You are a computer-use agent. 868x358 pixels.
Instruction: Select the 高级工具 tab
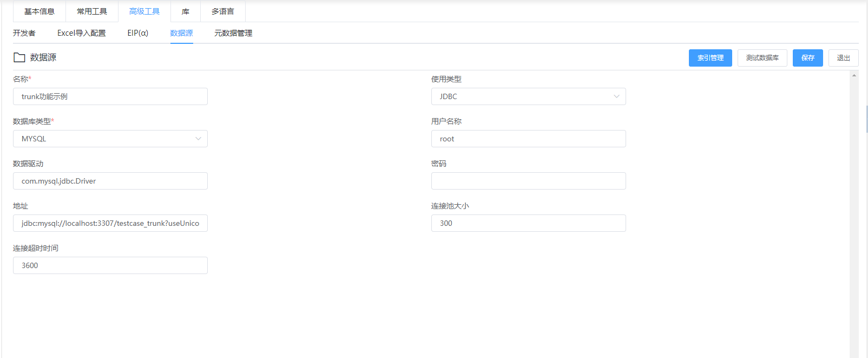(x=144, y=11)
